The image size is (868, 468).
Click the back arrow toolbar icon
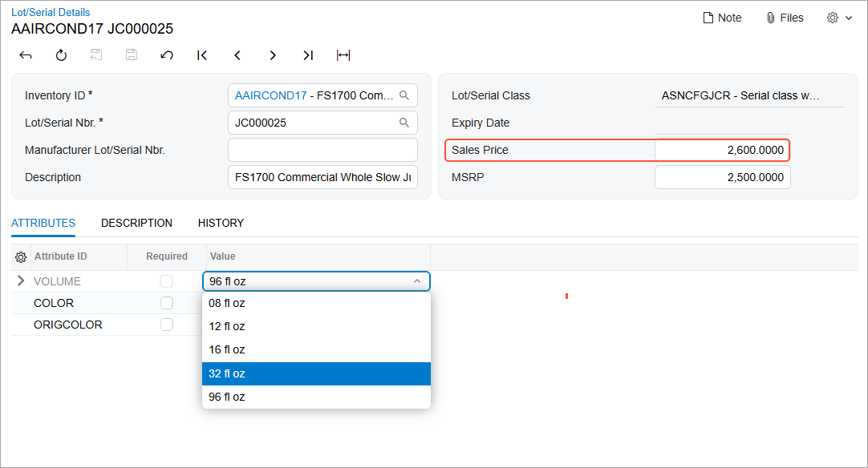pyautogui.click(x=26, y=55)
